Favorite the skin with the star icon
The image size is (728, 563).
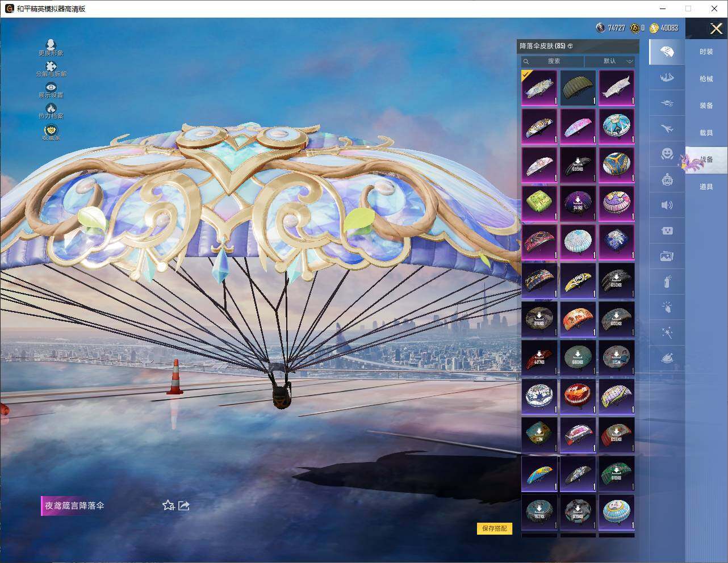pyautogui.click(x=168, y=505)
